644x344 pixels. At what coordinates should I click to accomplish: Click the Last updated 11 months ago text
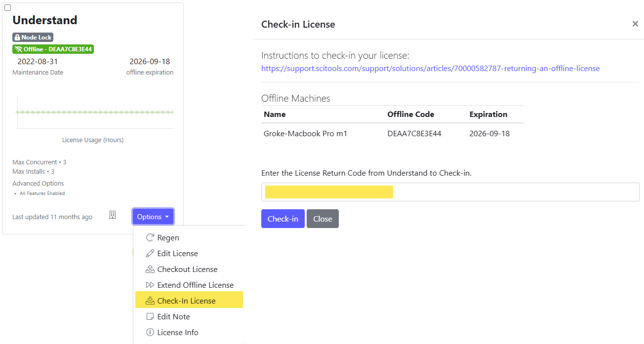coord(52,217)
